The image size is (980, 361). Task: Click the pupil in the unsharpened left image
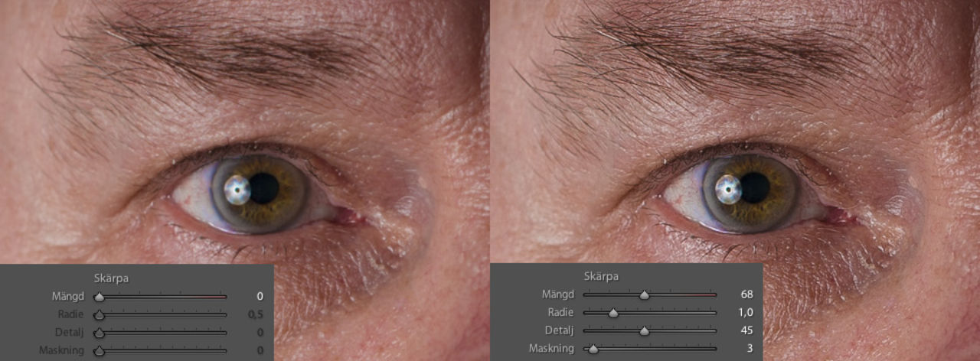(x=264, y=188)
